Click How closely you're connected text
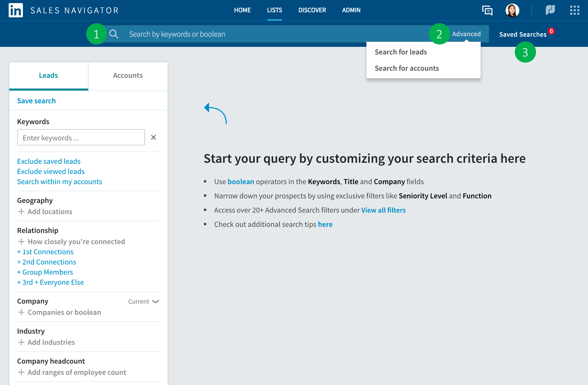Viewport: 588px width, 385px height. click(x=76, y=242)
